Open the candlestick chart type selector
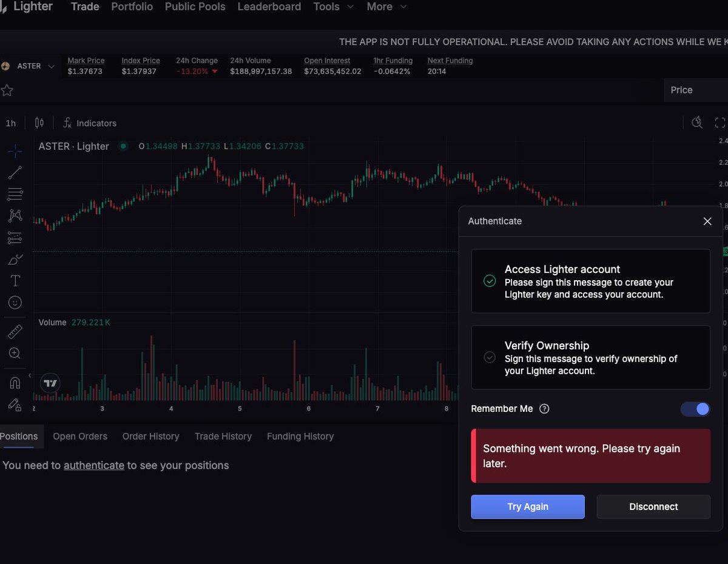 tap(39, 123)
